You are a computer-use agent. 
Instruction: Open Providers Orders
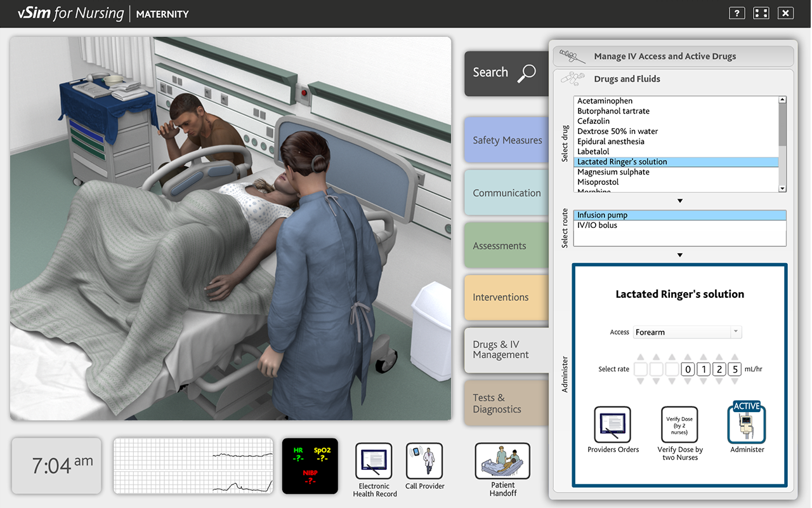[x=612, y=425]
